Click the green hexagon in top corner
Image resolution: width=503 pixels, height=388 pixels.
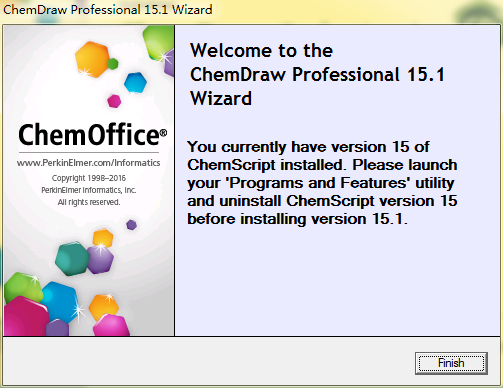[159, 43]
